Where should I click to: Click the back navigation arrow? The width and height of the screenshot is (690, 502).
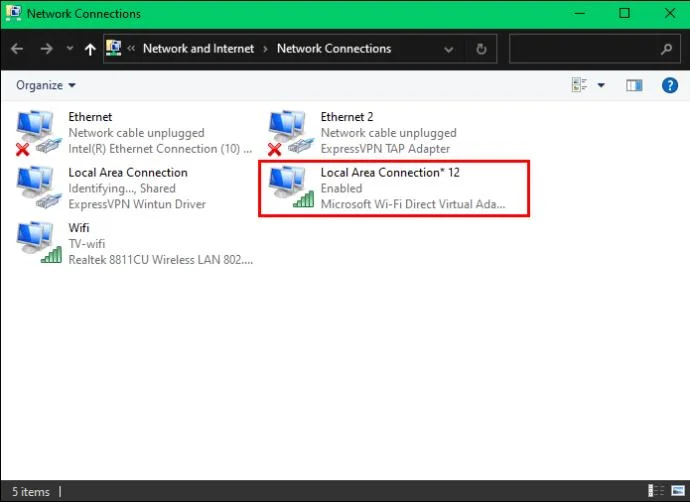(18, 48)
